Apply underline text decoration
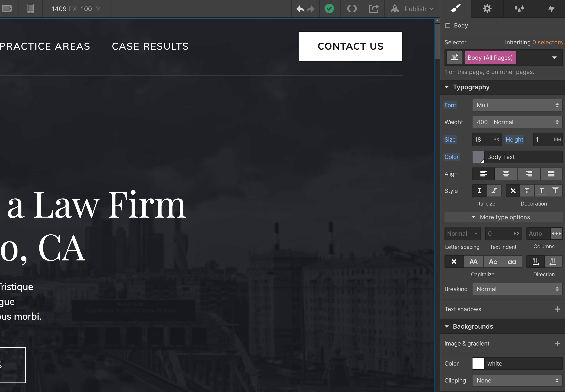This screenshot has width=565, height=392. click(x=541, y=191)
